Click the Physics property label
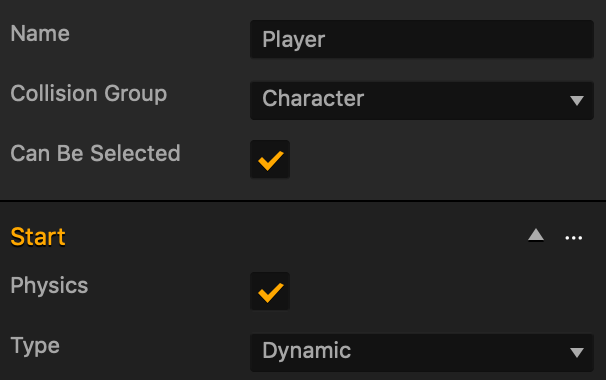The image size is (606, 380). click(x=49, y=286)
